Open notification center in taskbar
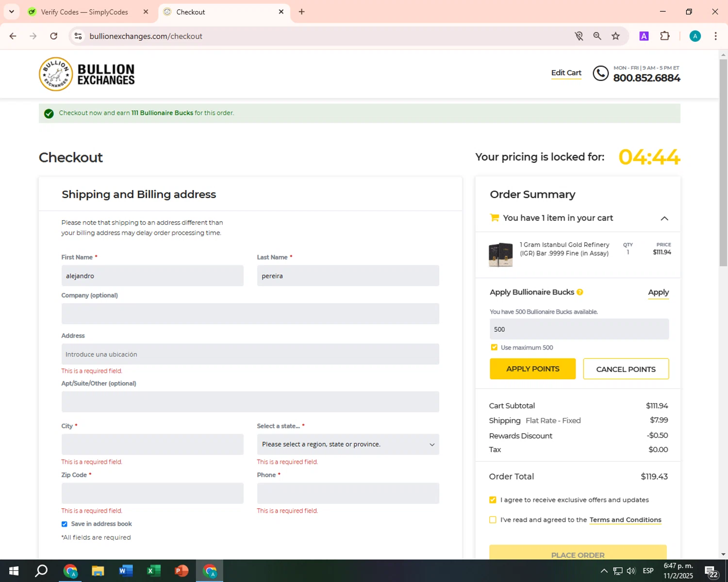Screen dimensions: 728x582 click(x=711, y=571)
